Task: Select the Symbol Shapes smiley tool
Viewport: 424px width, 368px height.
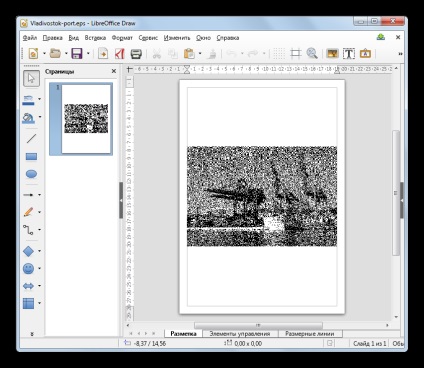Action: pos(28,268)
